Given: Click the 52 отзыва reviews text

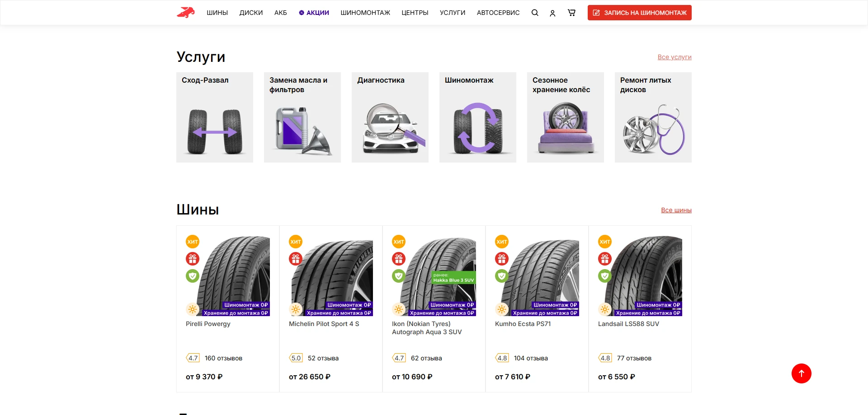Looking at the screenshot, I should coord(323,358).
